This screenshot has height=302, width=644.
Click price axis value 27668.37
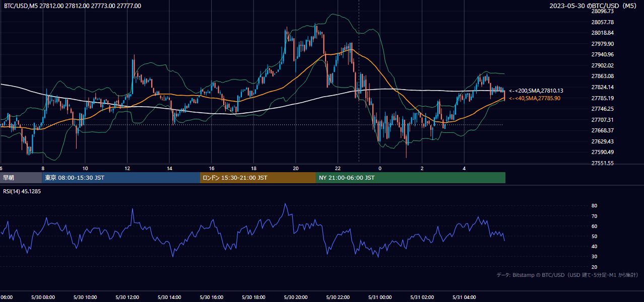(603, 130)
